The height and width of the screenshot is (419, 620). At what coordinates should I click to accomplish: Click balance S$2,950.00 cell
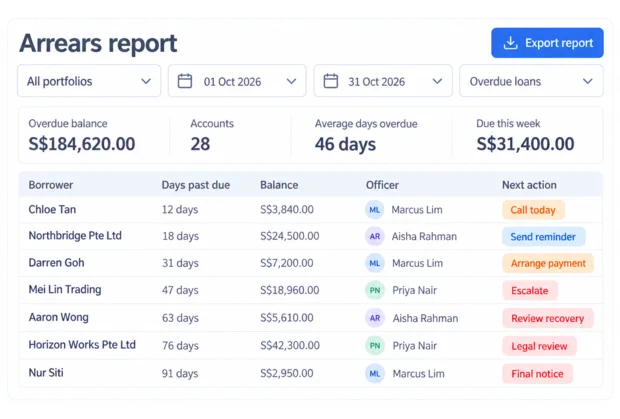click(x=287, y=373)
